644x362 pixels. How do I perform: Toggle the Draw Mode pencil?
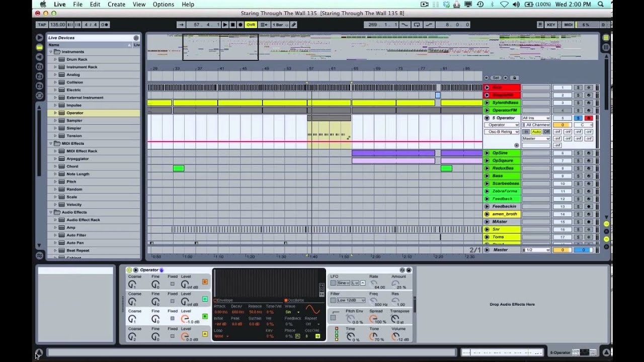[x=294, y=25]
